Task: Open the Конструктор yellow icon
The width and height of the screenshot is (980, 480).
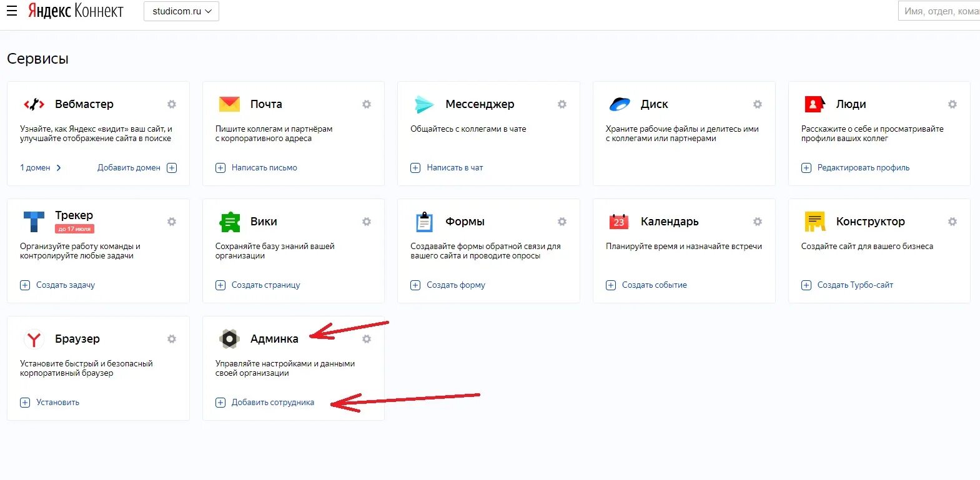Action: 814,222
